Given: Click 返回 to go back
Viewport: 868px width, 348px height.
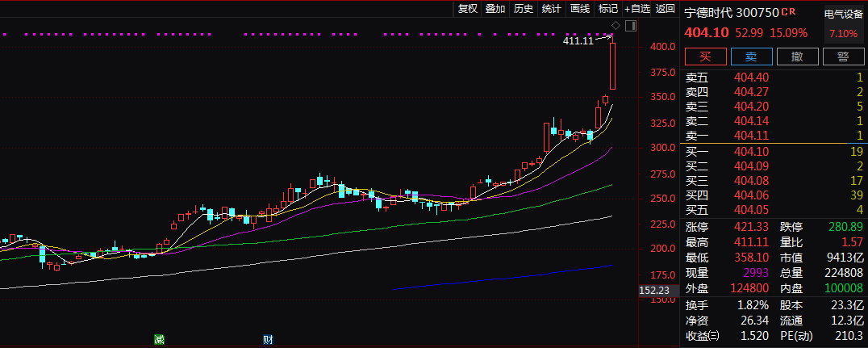Looking at the screenshot, I should [666, 9].
